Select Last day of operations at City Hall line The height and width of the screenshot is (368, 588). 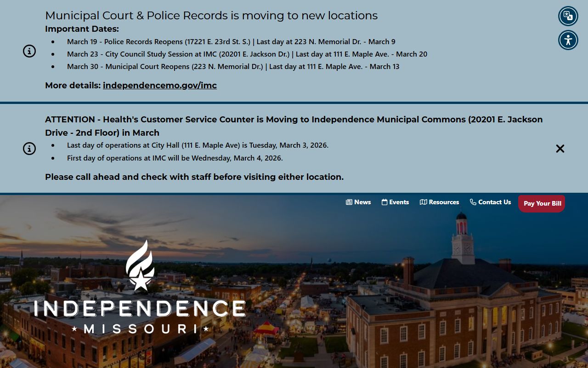point(198,145)
